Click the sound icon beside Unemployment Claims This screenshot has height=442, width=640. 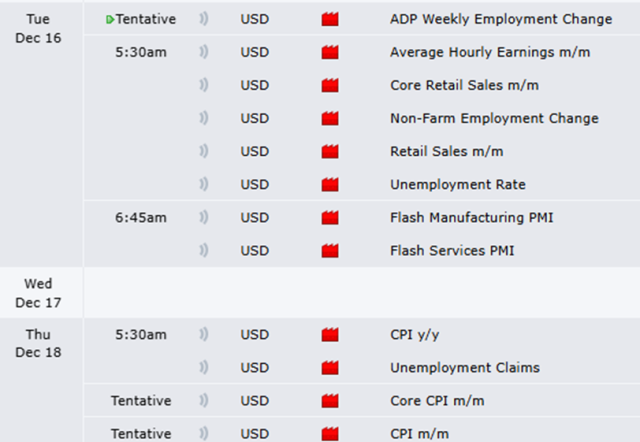[204, 368]
